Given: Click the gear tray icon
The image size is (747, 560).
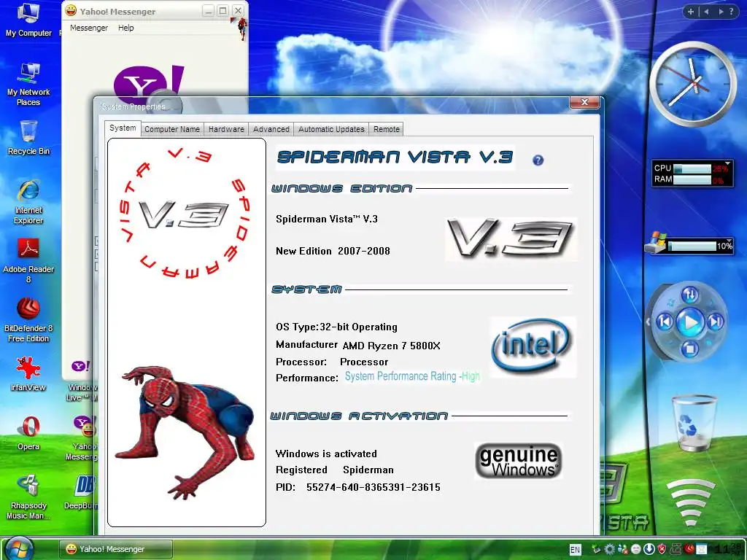Looking at the screenshot, I should 609,549.
